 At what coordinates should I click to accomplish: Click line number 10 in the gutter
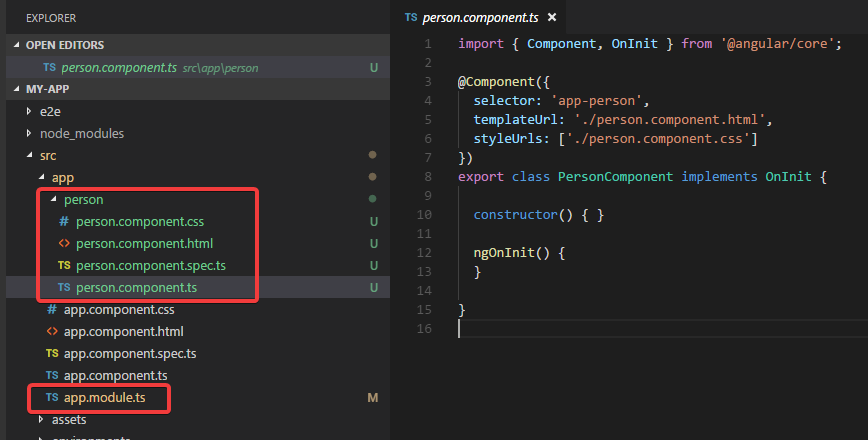[426, 215]
